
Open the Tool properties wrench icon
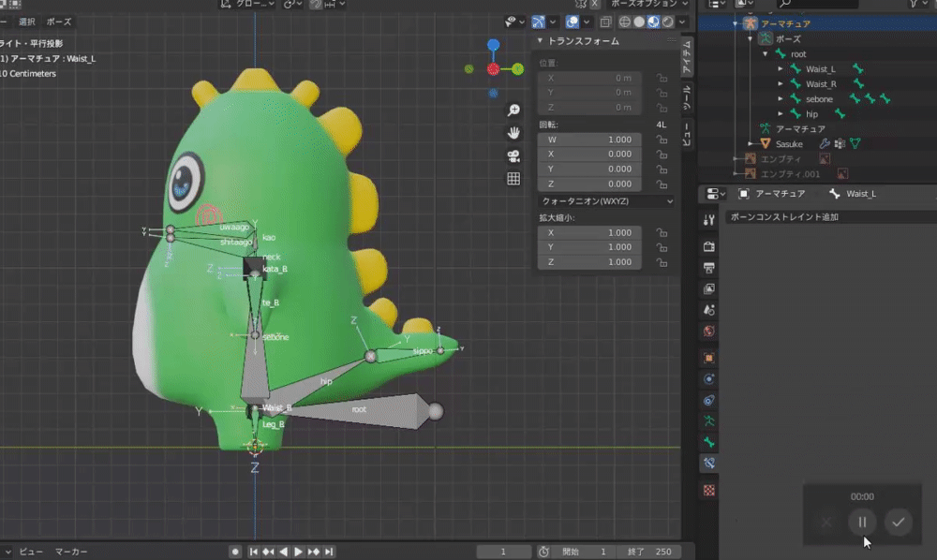click(x=710, y=218)
